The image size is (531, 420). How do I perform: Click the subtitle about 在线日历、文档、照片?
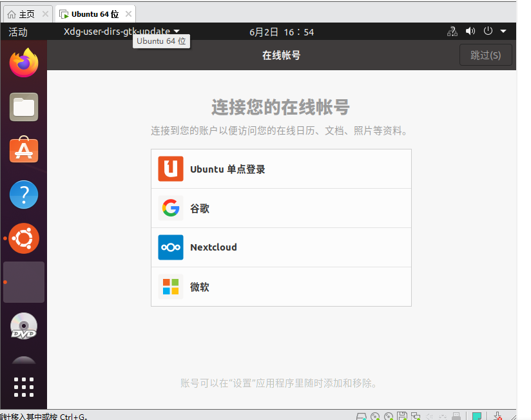280,131
